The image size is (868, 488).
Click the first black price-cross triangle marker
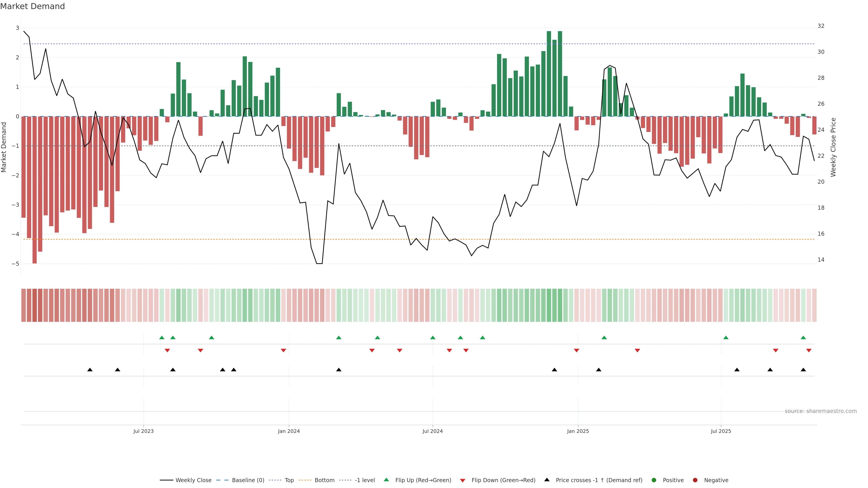[90, 370]
